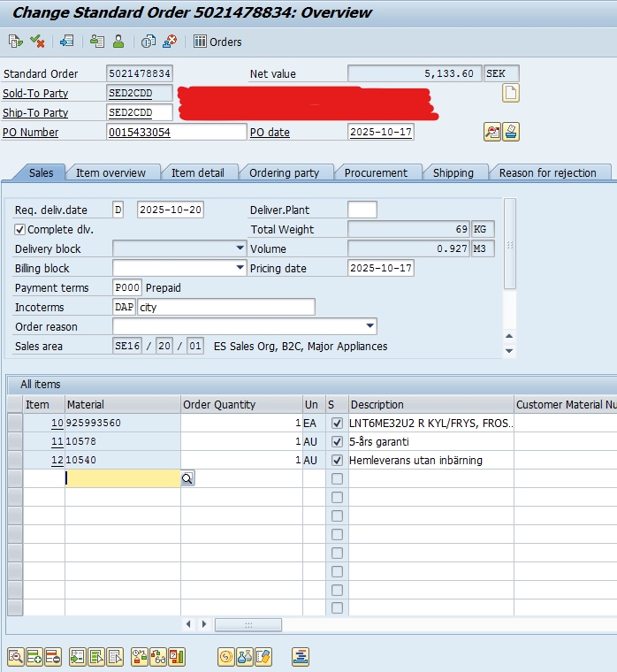Click the down arrow beside Sales area
The width and height of the screenshot is (617, 672).
(509, 350)
